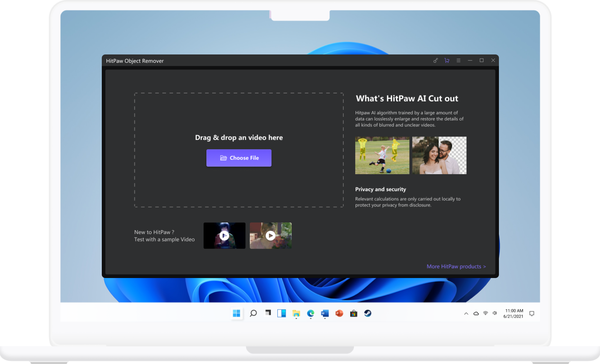The height and width of the screenshot is (364, 600).
Task: Minimize the HitPaw Object Remover window
Action: (470, 61)
